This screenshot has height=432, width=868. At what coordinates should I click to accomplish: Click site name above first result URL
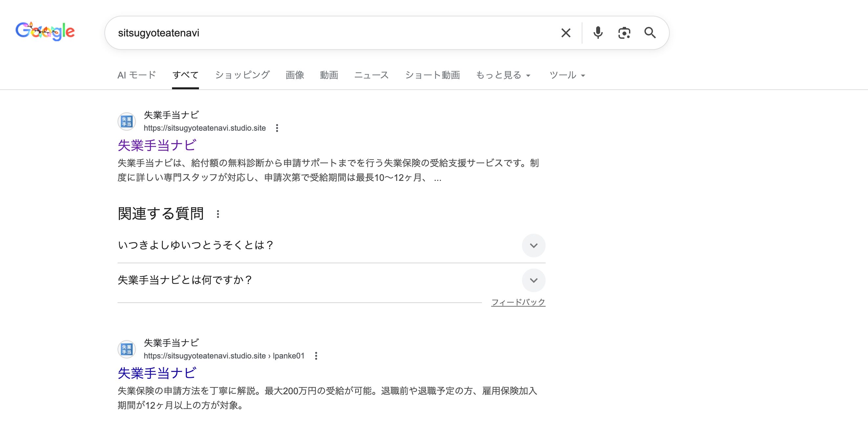(171, 115)
